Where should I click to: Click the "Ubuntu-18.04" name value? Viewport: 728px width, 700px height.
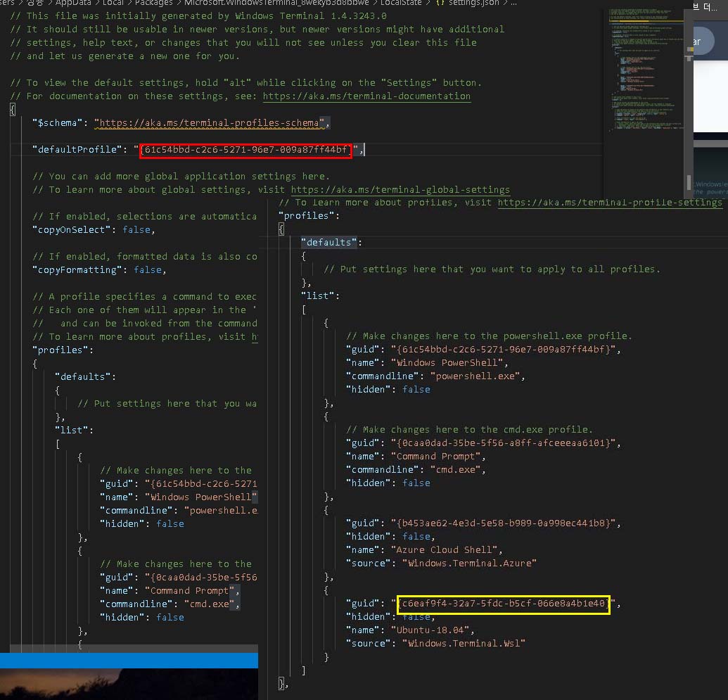[430, 630]
